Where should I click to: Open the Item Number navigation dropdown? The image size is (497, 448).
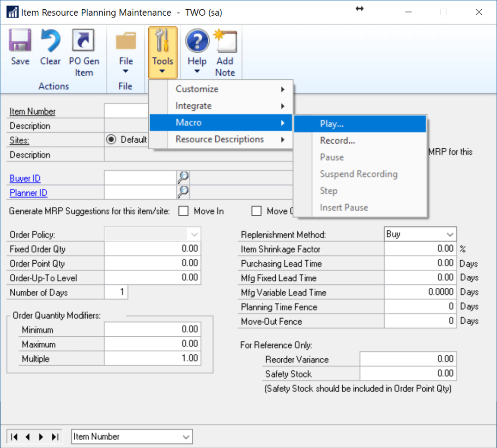[x=187, y=436]
